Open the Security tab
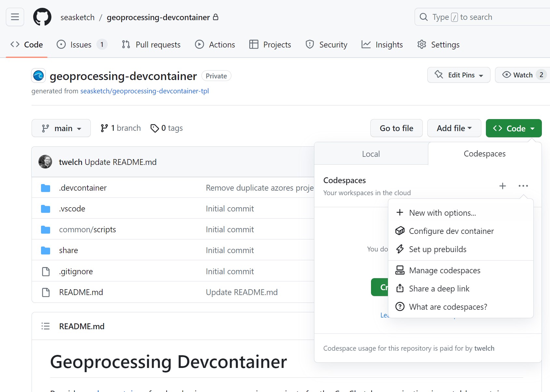550x392 pixels. [326, 45]
